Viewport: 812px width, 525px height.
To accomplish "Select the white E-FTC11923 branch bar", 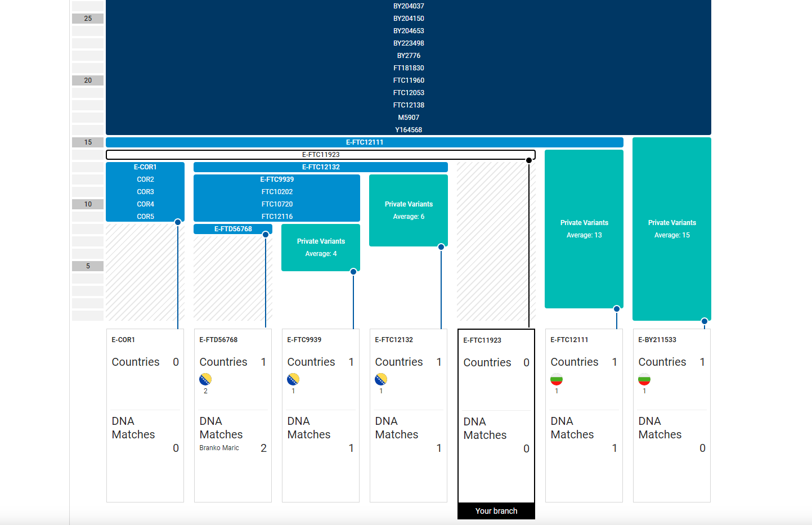I will (321, 155).
